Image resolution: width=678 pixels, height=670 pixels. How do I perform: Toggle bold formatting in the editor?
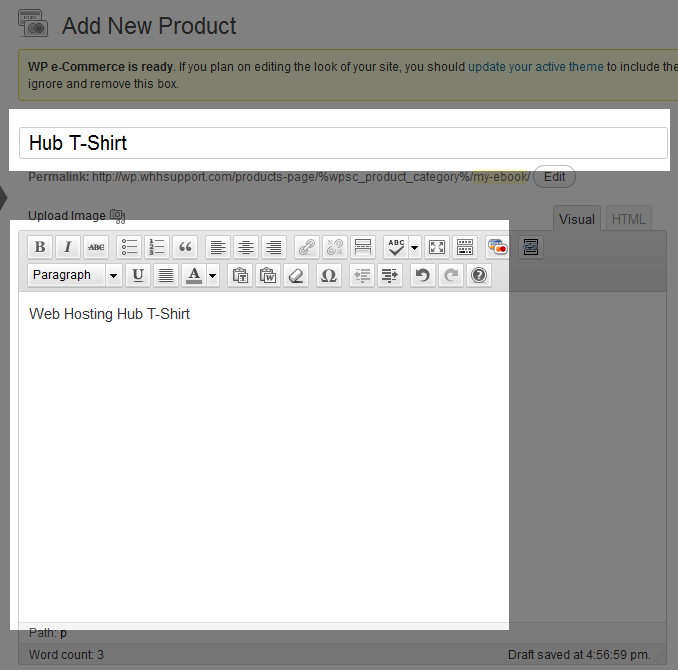[x=40, y=247]
